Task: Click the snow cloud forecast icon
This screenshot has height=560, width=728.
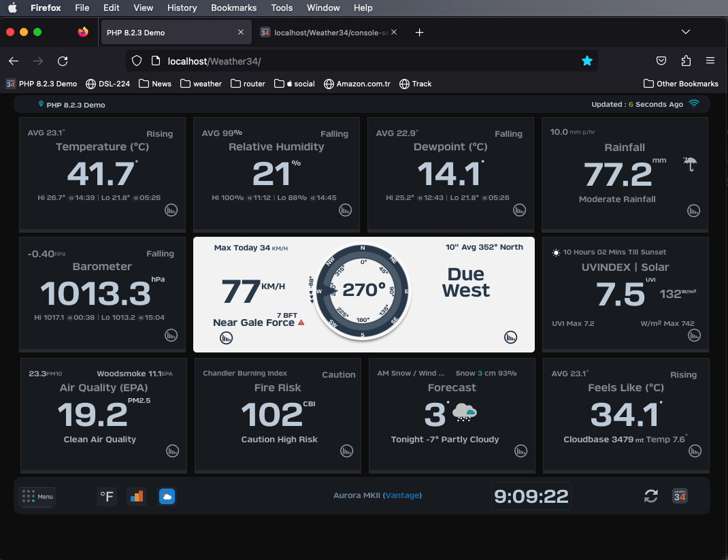Action: pos(464,412)
